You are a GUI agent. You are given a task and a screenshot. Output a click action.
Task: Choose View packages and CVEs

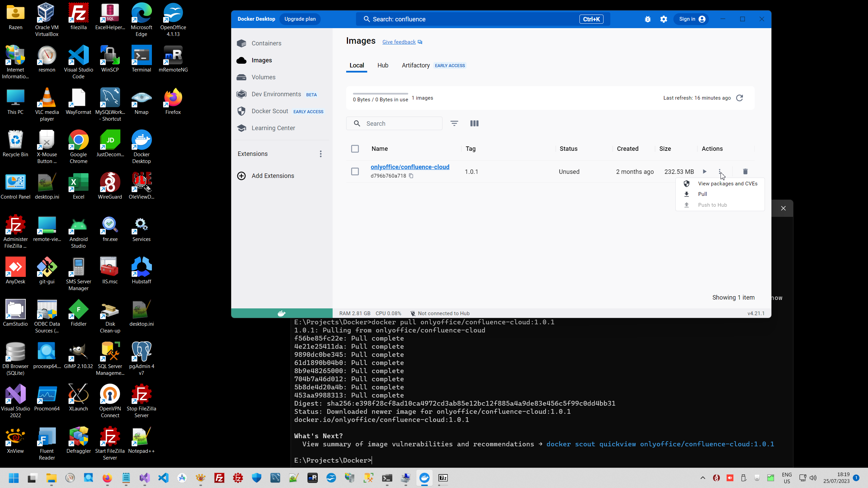point(727,184)
